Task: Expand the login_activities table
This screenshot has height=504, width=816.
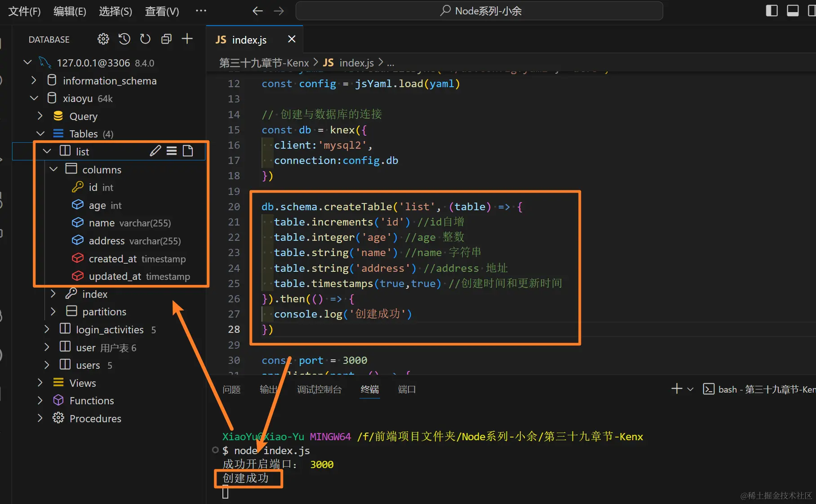Action: (47, 329)
